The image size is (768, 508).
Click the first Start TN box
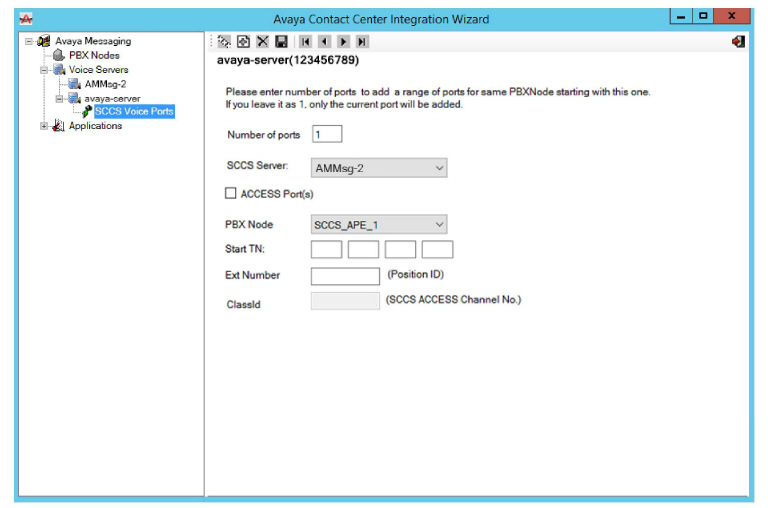(x=326, y=249)
